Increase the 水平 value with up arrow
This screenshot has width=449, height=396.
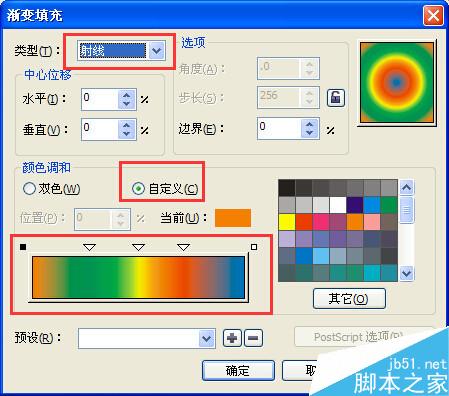[126, 95]
